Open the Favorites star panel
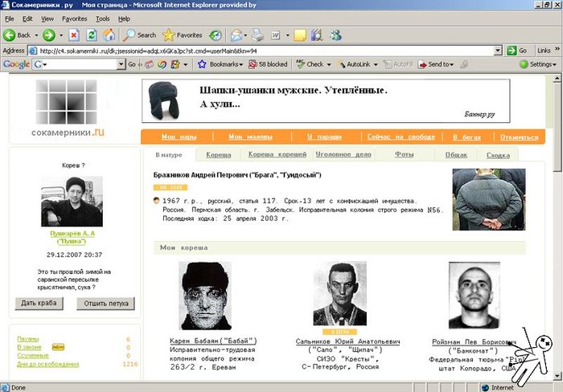The height and width of the screenshot is (392, 563). 183,35
